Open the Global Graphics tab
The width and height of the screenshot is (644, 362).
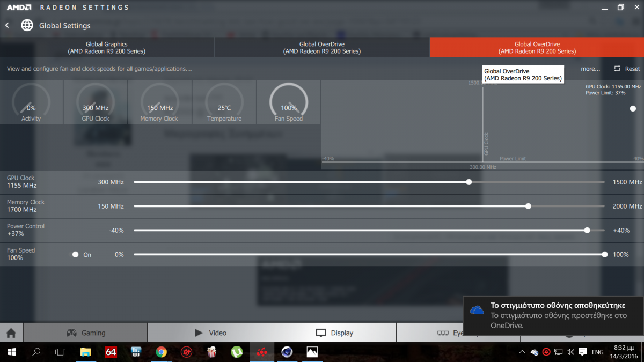pyautogui.click(x=107, y=48)
